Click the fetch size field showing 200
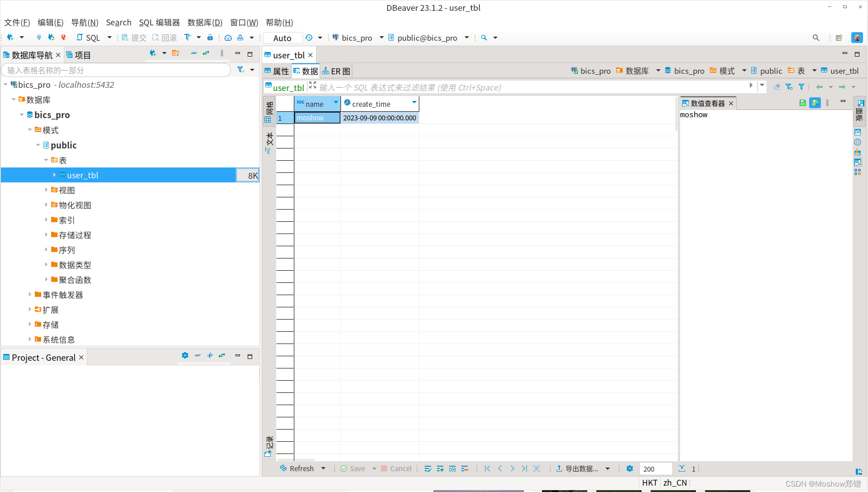The image size is (868, 492). tap(655, 469)
